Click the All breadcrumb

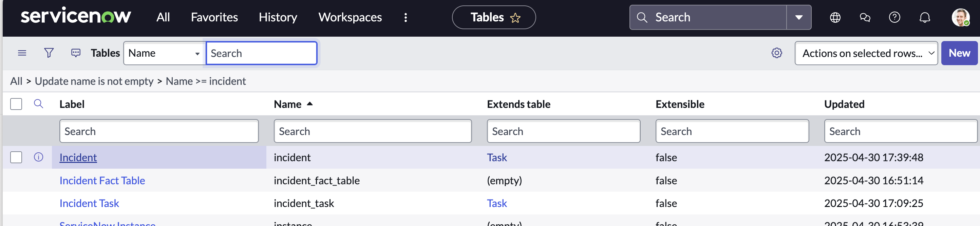[x=16, y=81]
